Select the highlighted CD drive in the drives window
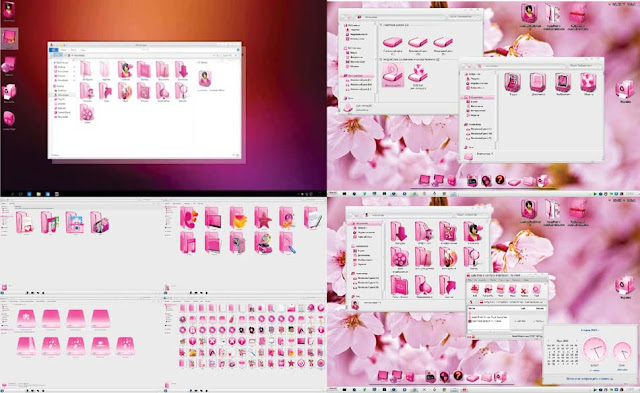This screenshot has height=393, width=640. click(393, 74)
